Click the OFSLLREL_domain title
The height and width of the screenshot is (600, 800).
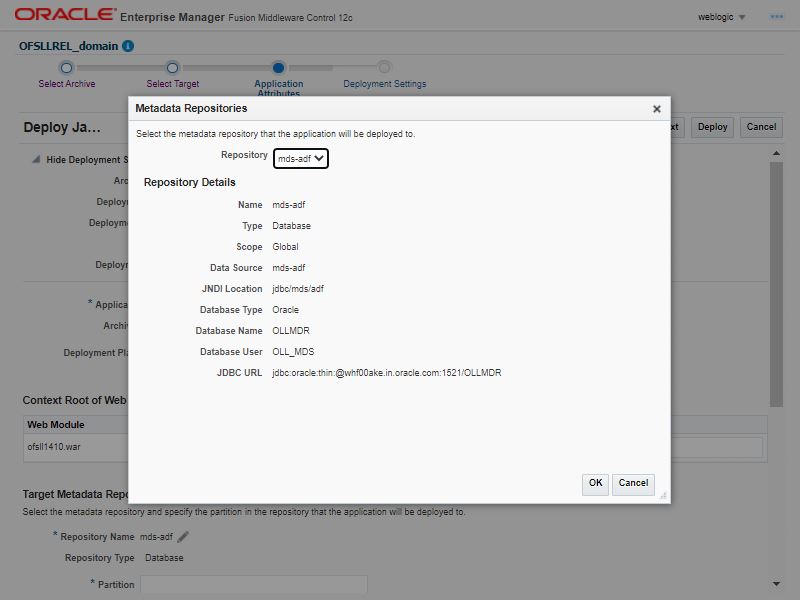68,46
